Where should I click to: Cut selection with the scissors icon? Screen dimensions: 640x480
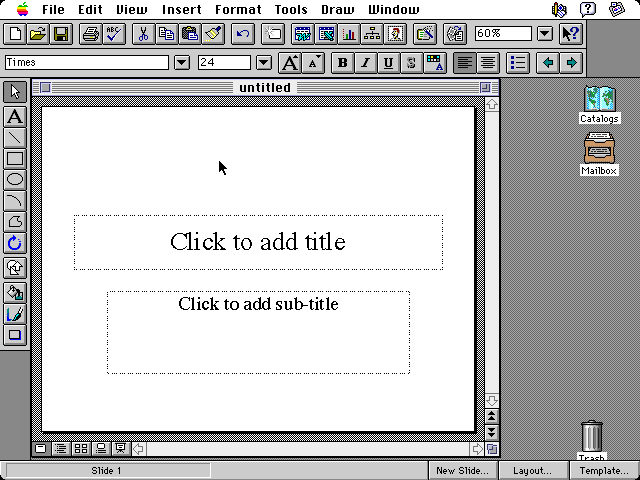[x=143, y=34]
